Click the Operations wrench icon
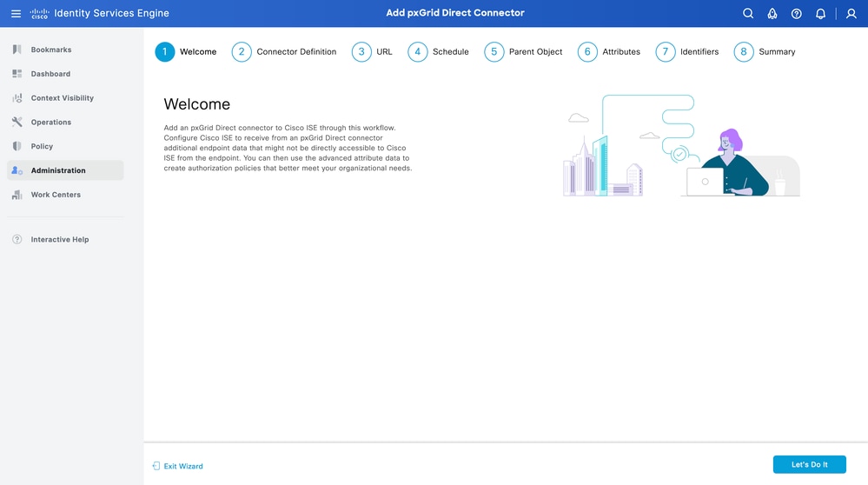The height and width of the screenshot is (485, 868). click(x=17, y=122)
